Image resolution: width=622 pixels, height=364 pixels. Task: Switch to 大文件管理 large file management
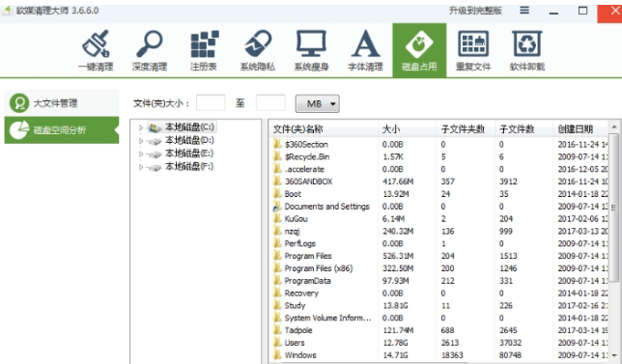coord(62,103)
